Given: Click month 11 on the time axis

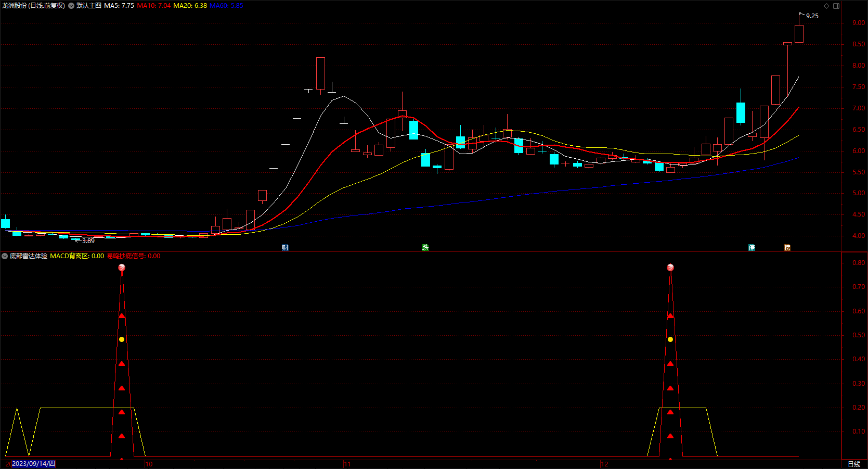Looking at the screenshot, I should [x=347, y=464].
